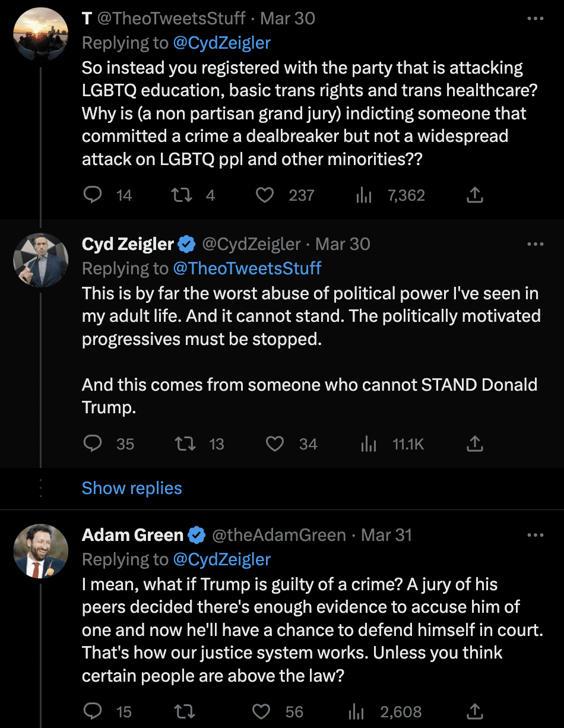Expand hidden replies with Show replies
564x728 pixels.
[x=132, y=488]
